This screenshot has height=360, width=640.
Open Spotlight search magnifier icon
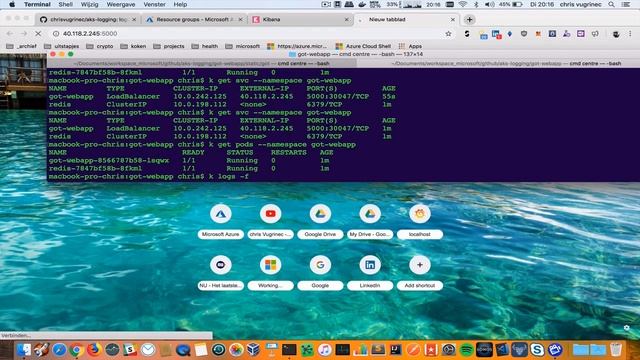(611, 4)
